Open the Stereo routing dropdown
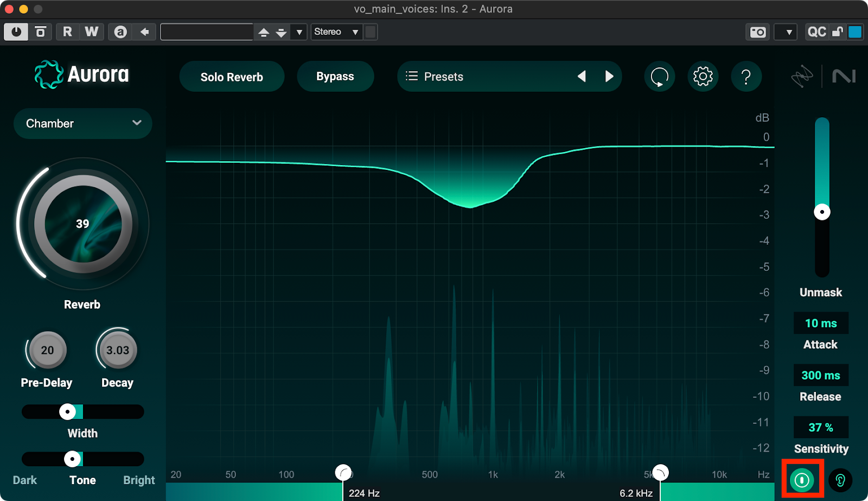Viewport: 868px width, 501px height. pos(336,32)
